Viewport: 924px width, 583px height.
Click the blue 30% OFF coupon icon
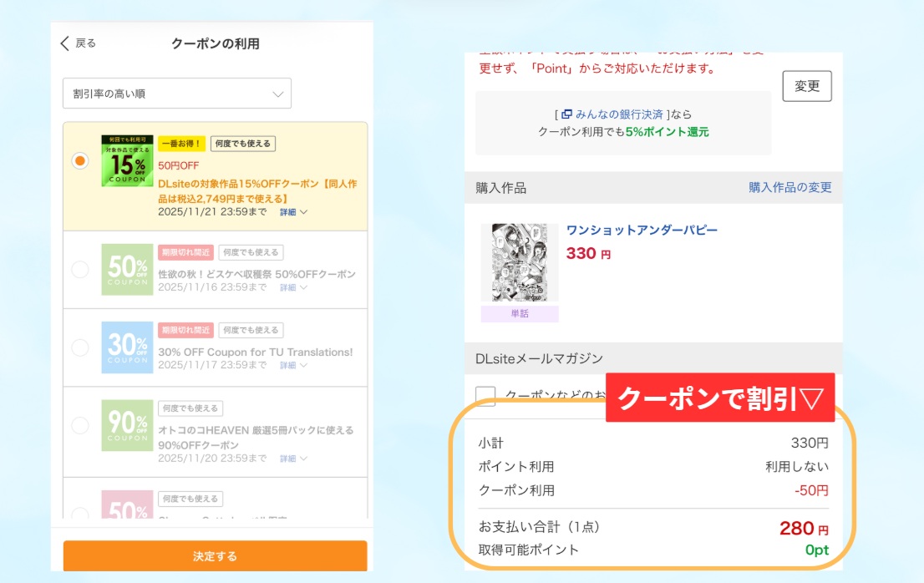pyautogui.click(x=127, y=347)
